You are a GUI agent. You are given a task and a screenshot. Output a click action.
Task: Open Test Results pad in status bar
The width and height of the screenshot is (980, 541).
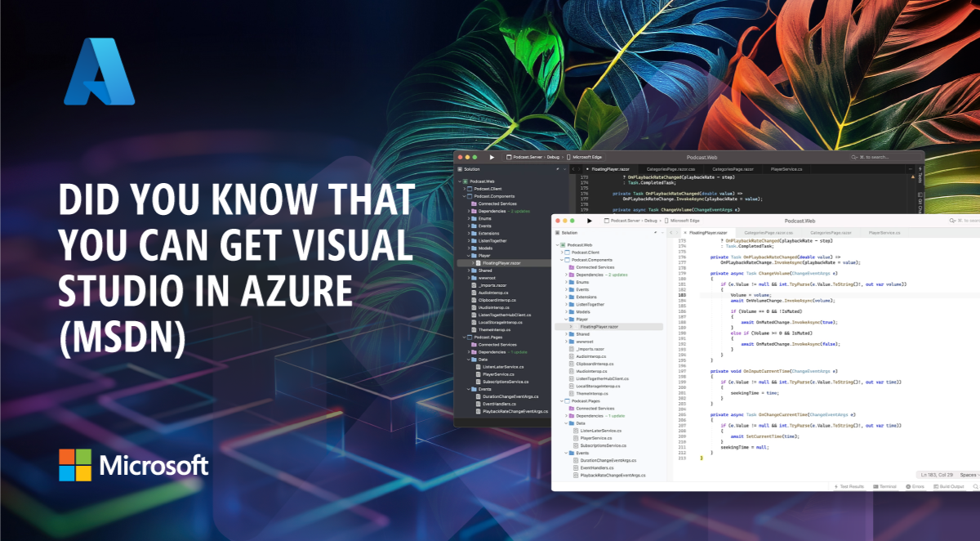click(x=849, y=486)
